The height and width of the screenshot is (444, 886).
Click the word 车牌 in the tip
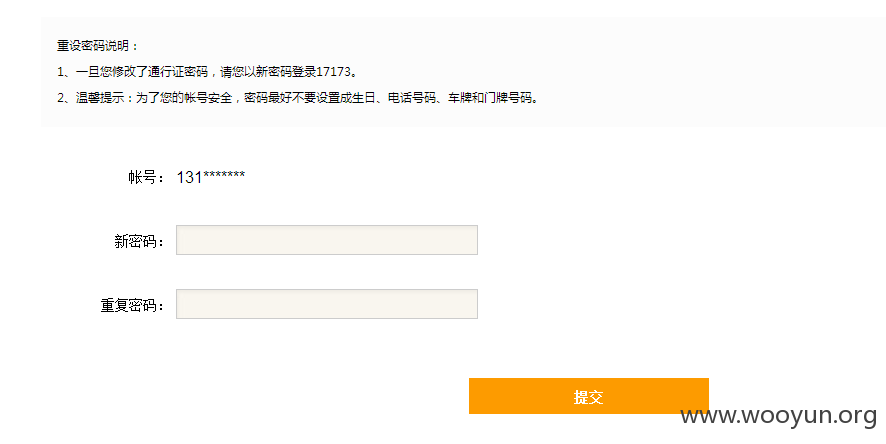[x=460, y=98]
